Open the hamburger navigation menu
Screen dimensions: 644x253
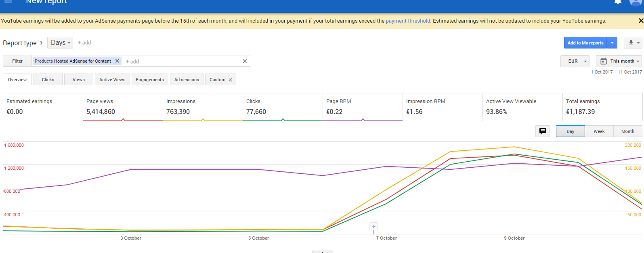tap(8, 2)
